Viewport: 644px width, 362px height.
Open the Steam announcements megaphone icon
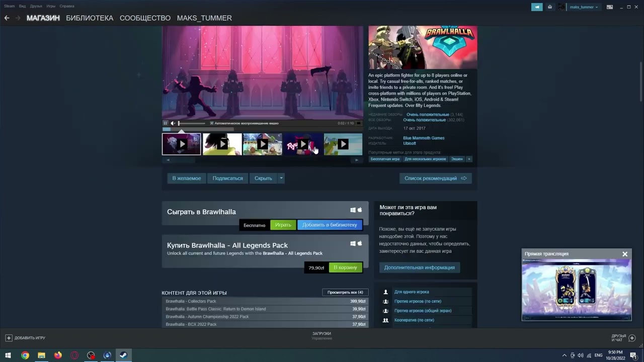click(537, 7)
